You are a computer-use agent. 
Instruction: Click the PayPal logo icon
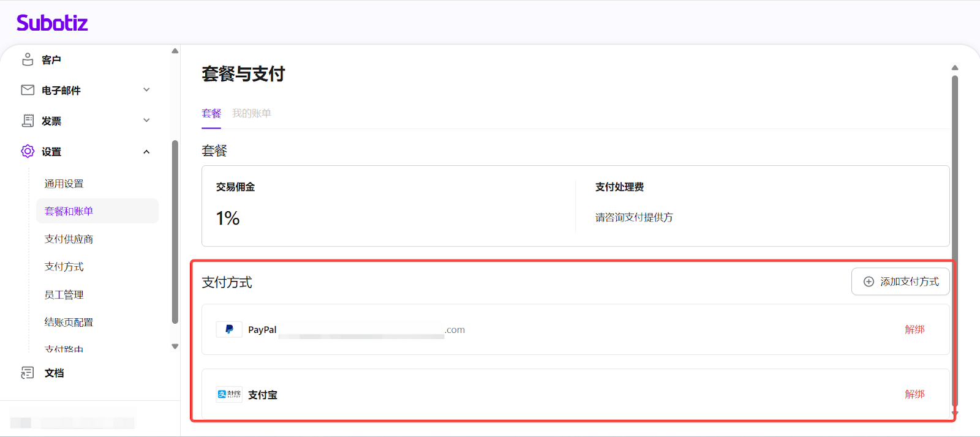229,329
